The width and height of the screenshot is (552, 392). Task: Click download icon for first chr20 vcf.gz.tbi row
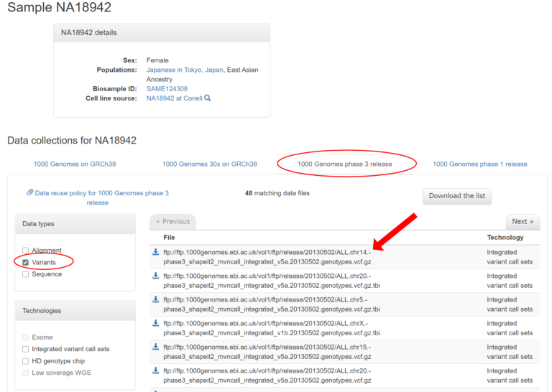(x=155, y=276)
